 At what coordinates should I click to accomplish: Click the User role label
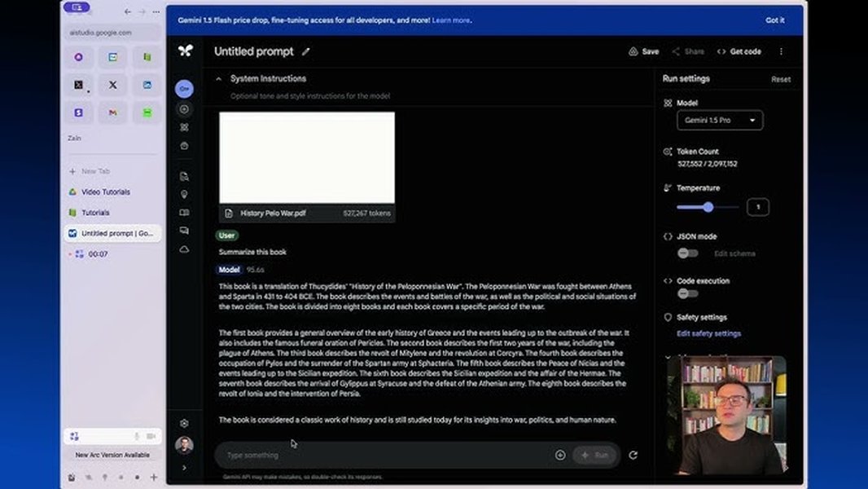pos(226,236)
